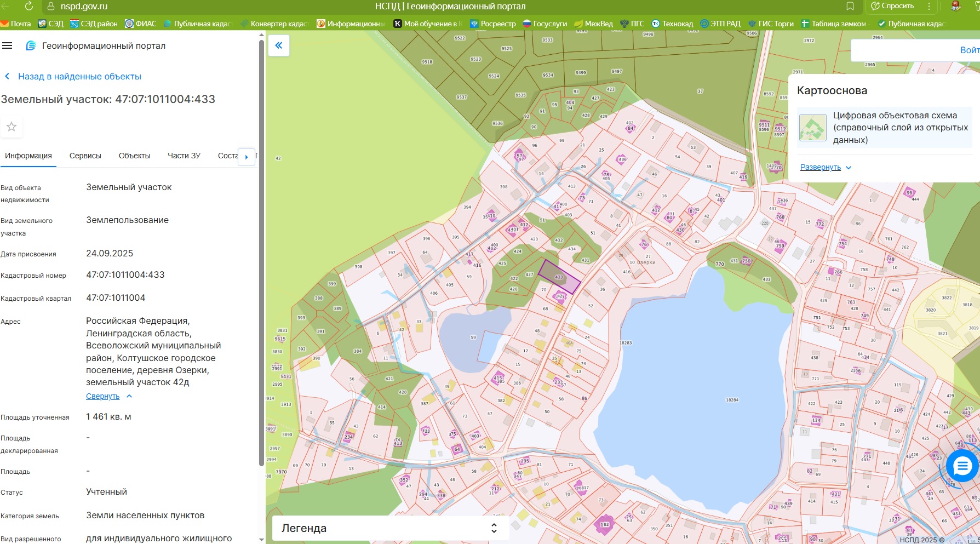Image resolution: width=980 pixels, height=544 pixels.
Task: Select the Цифровая объектовая схема basemap thumbnail
Action: point(812,128)
